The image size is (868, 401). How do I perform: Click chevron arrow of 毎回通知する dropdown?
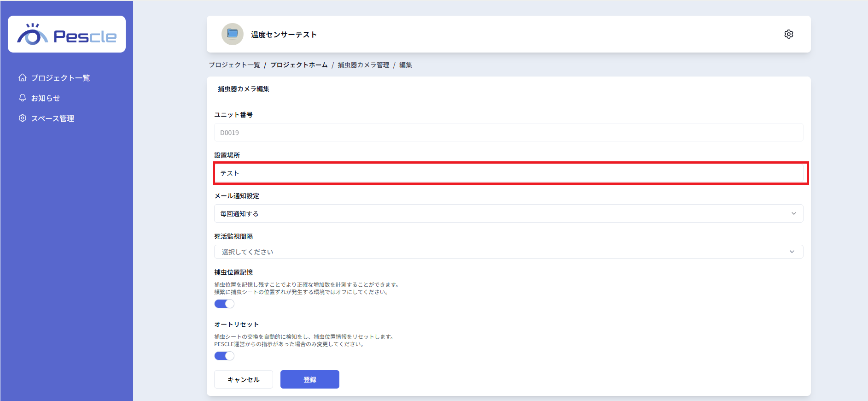pyautogui.click(x=793, y=213)
